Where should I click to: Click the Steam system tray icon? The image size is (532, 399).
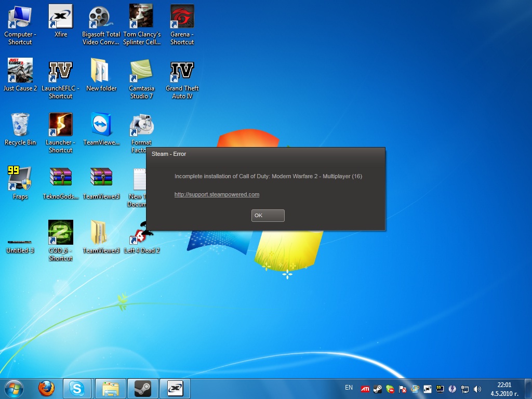[x=377, y=389]
